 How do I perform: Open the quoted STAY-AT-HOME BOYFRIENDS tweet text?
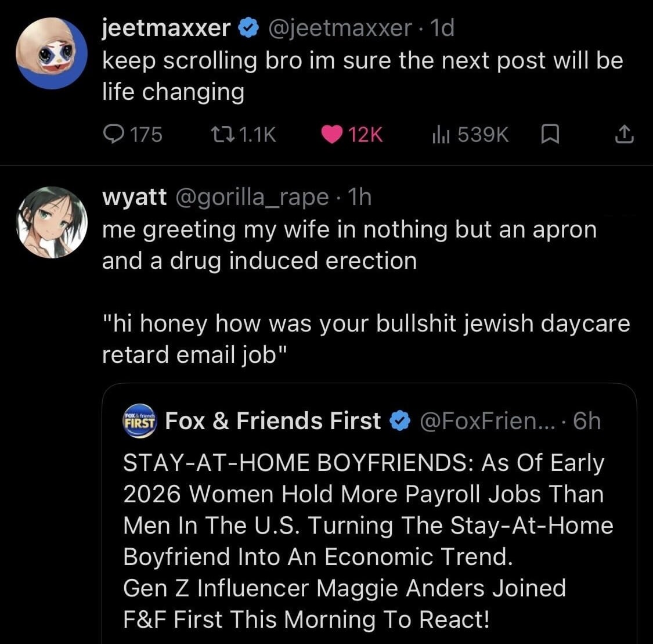(x=364, y=540)
